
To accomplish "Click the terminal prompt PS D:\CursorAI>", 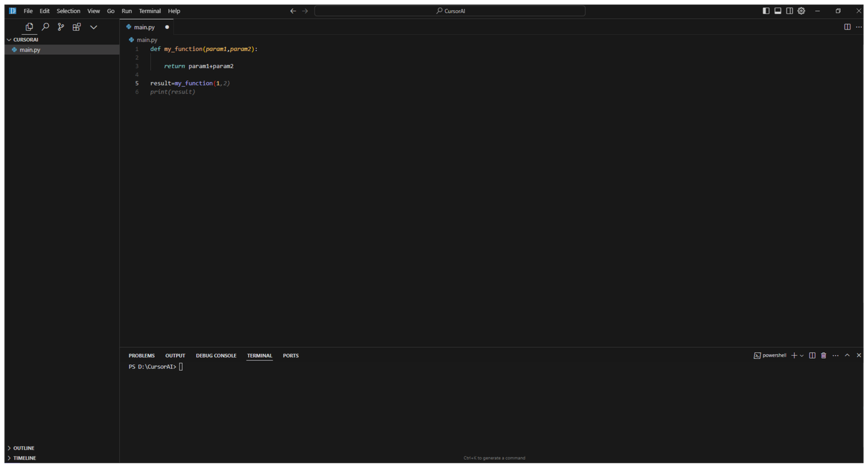I will (x=153, y=367).
